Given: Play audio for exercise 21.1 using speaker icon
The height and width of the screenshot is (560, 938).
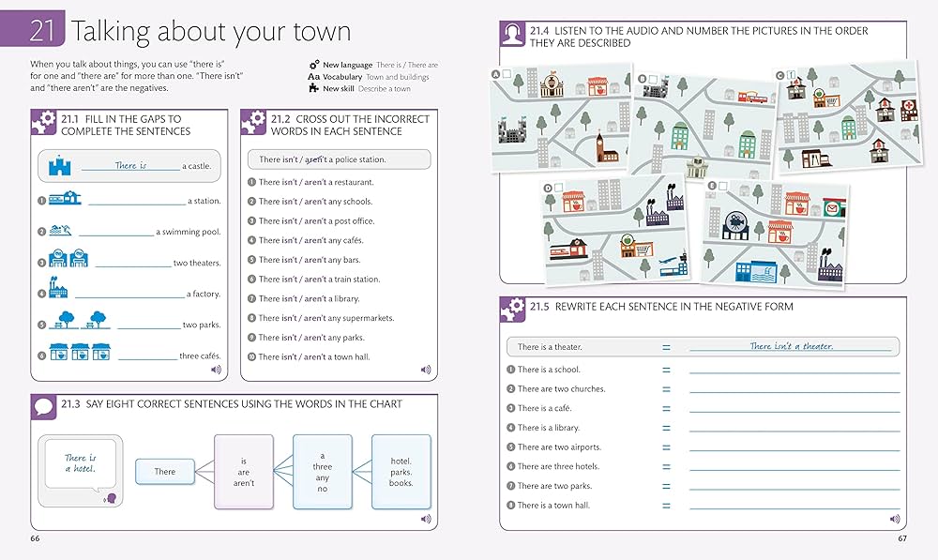Looking at the screenshot, I should pos(216,370).
